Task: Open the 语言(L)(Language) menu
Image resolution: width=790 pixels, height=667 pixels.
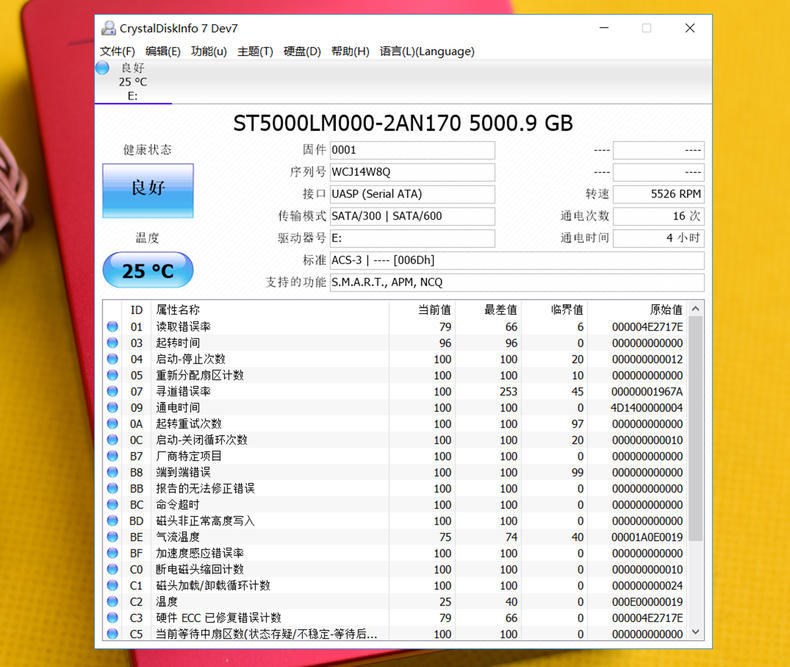Action: (427, 51)
